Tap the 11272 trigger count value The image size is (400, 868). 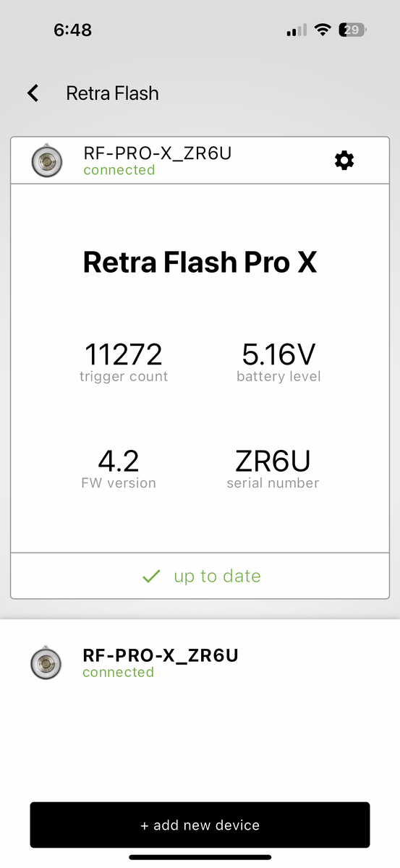click(x=124, y=354)
